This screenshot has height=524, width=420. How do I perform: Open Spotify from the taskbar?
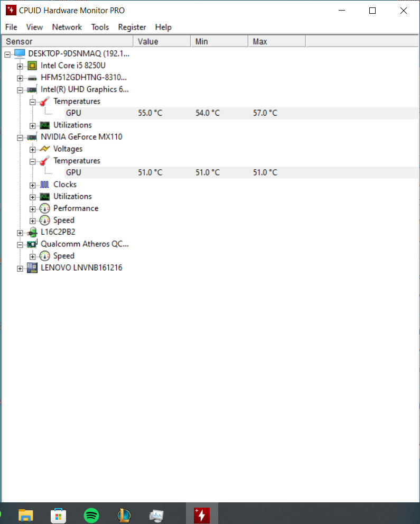(x=91, y=516)
